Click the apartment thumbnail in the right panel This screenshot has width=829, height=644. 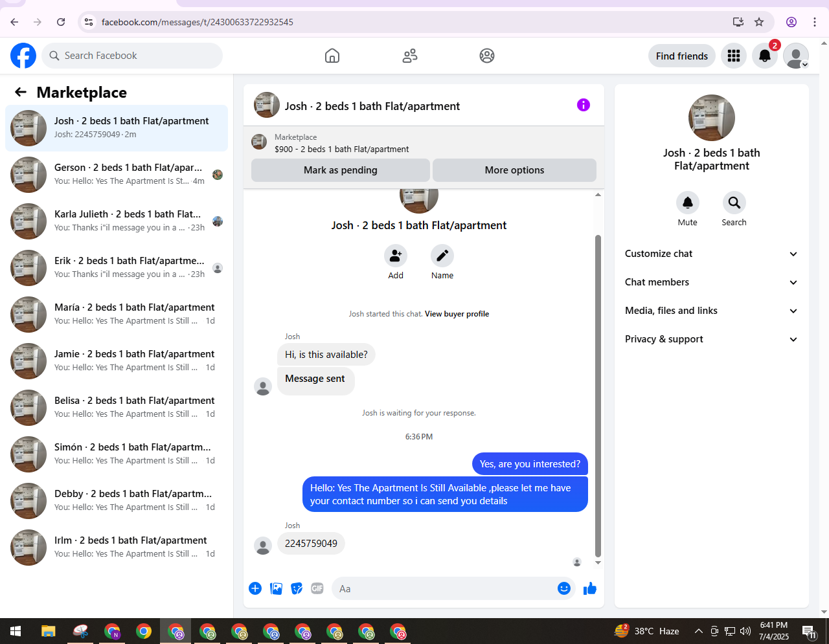(712, 118)
